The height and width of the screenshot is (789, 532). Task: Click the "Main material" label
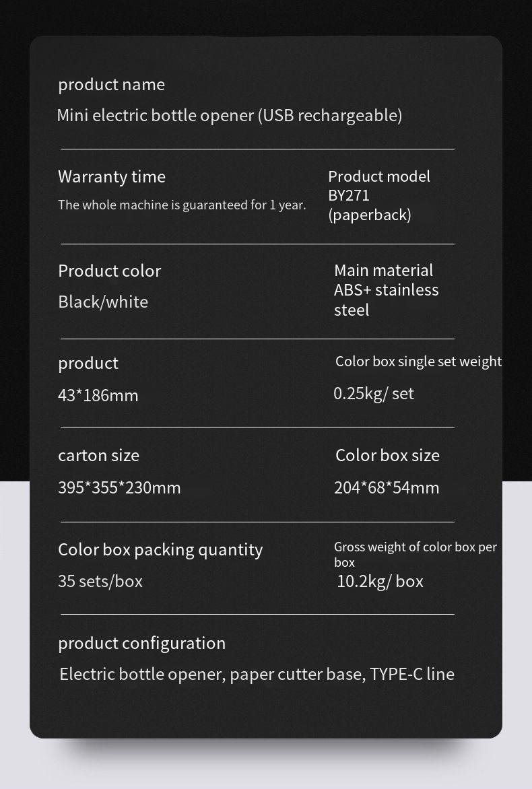(383, 271)
